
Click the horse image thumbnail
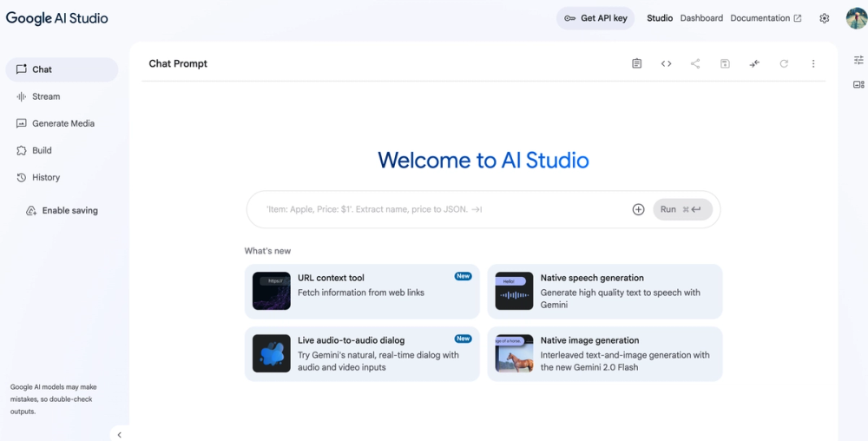pos(514,353)
